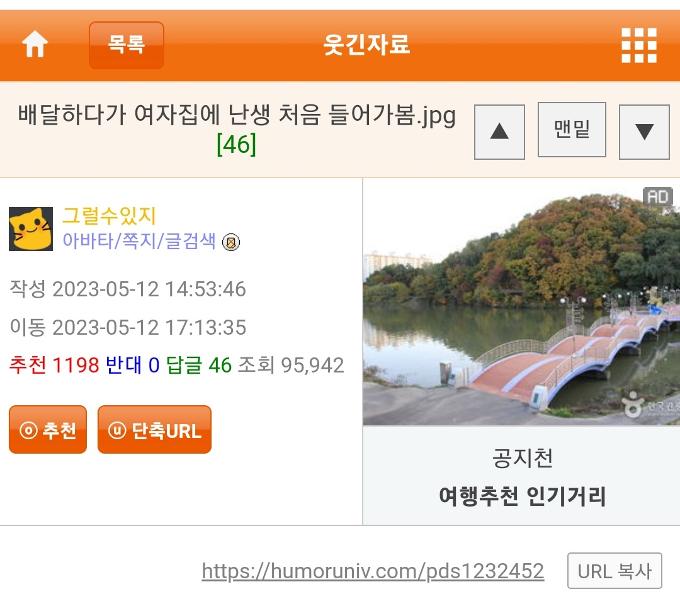Go to the home page icon
Image resolution: width=680 pixels, height=599 pixels.
pyautogui.click(x=35, y=44)
